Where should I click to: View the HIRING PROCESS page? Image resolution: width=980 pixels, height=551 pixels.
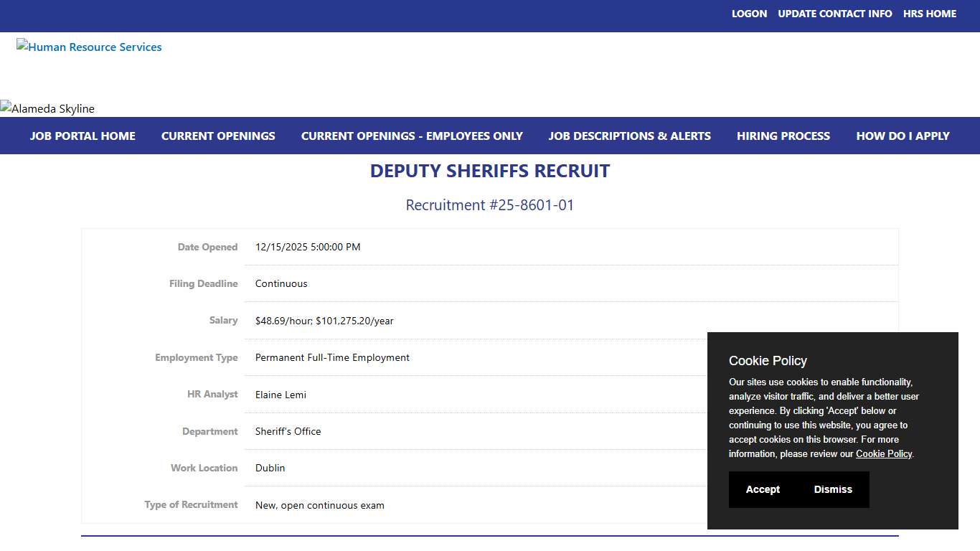(x=783, y=136)
